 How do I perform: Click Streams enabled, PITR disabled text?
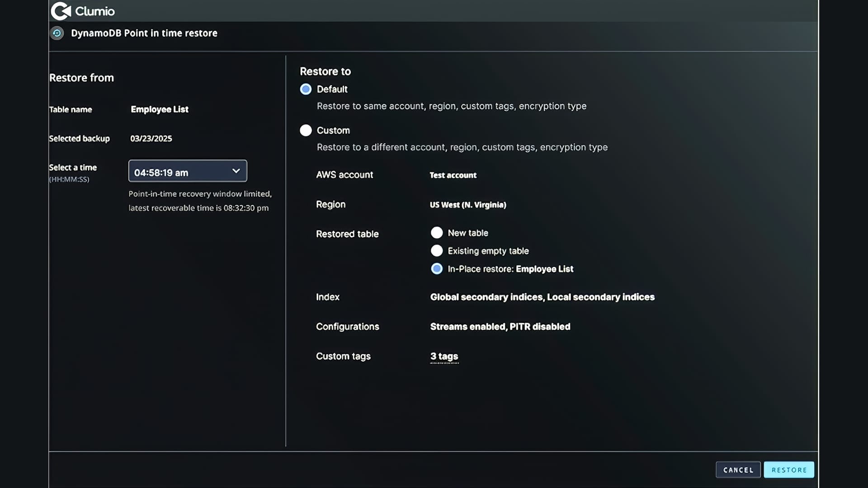[500, 326]
